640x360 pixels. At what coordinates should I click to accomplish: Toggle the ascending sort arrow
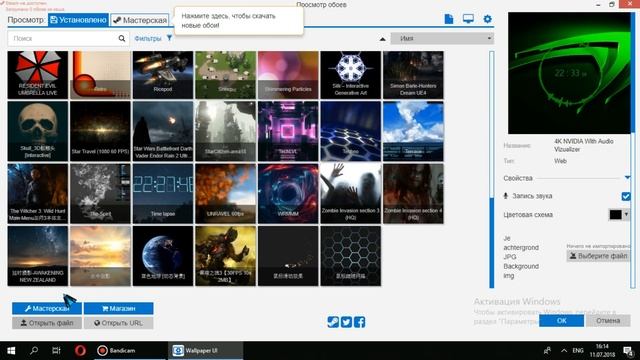click(382, 39)
